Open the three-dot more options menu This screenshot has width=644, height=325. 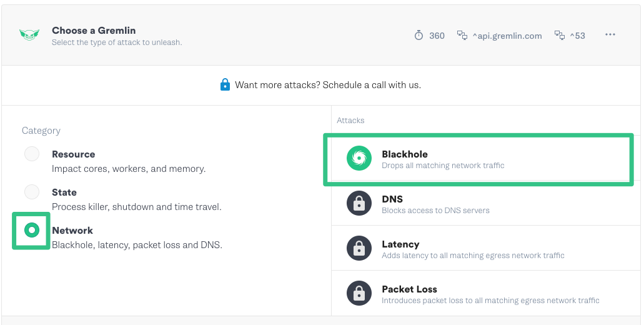[x=610, y=34]
